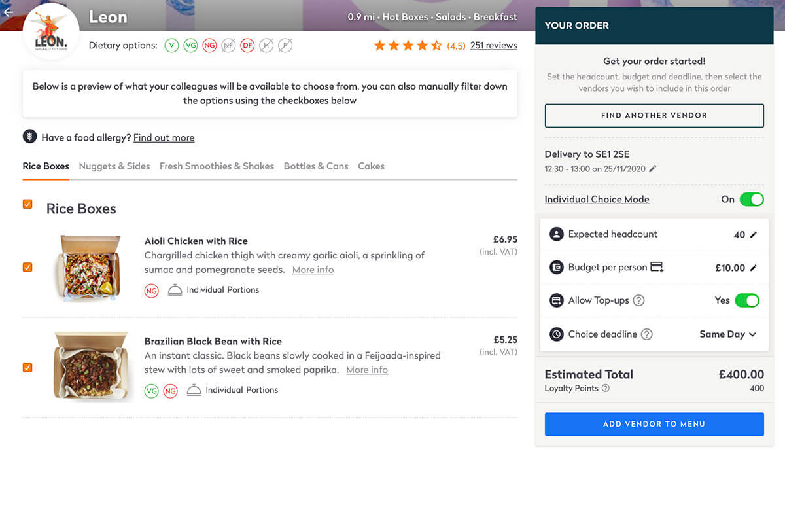Screen dimensions: 785x532
Task: Open Fresh Smoothies & Shakes tab
Action: tap(217, 166)
